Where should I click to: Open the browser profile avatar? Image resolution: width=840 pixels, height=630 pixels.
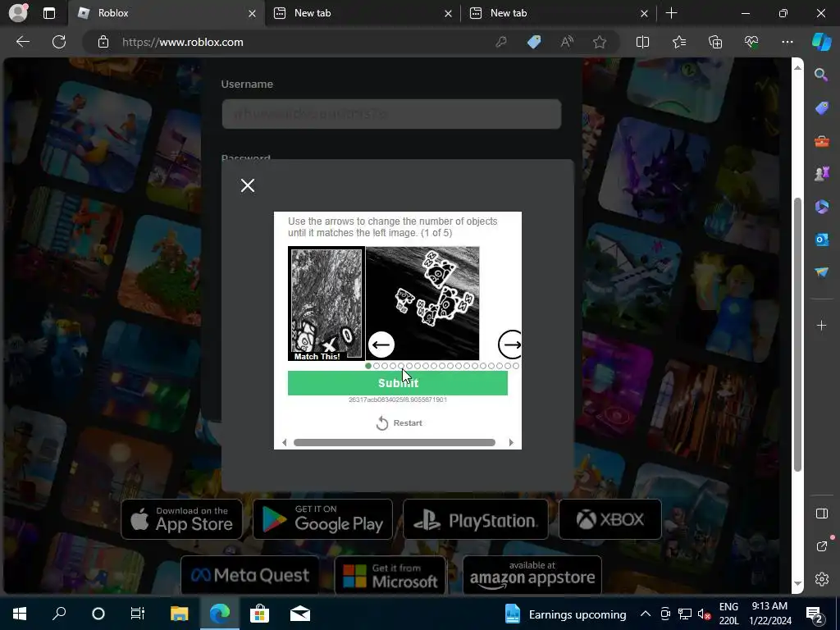(x=18, y=13)
